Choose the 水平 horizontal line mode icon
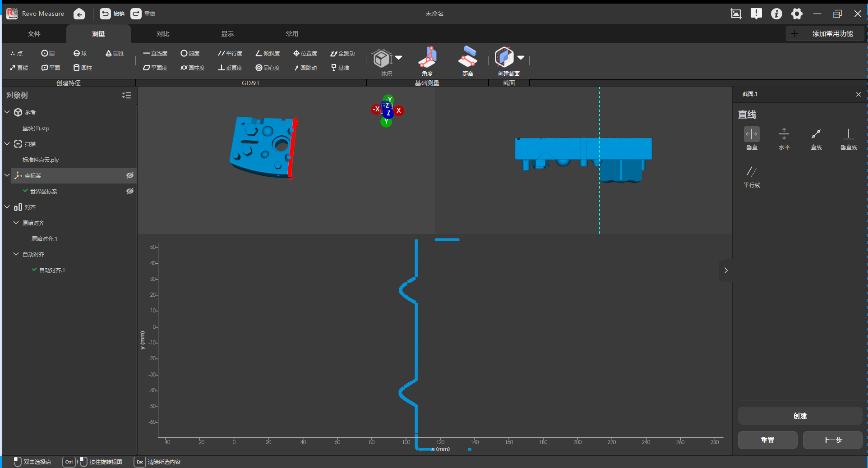The height and width of the screenshot is (468, 868). point(784,138)
